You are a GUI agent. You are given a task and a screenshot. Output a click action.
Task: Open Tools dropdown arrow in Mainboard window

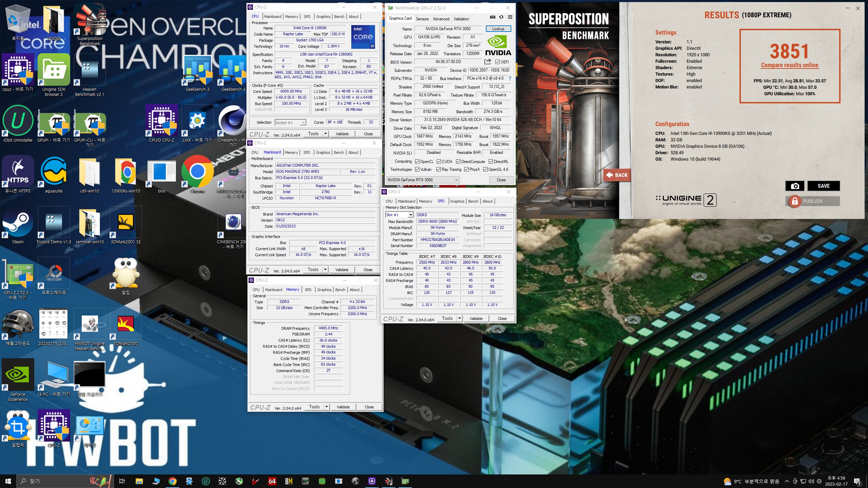(x=325, y=269)
